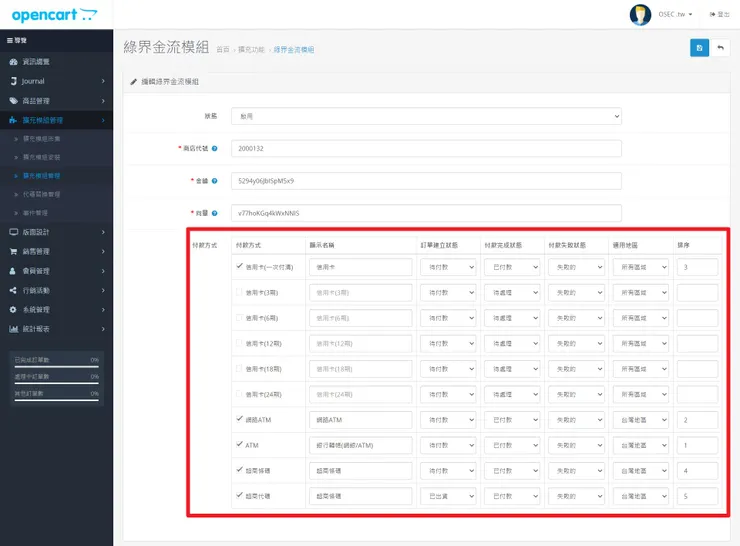The width and height of the screenshot is (740, 546).
Task: Expand the Journal sidebar menu
Action: tap(57, 81)
